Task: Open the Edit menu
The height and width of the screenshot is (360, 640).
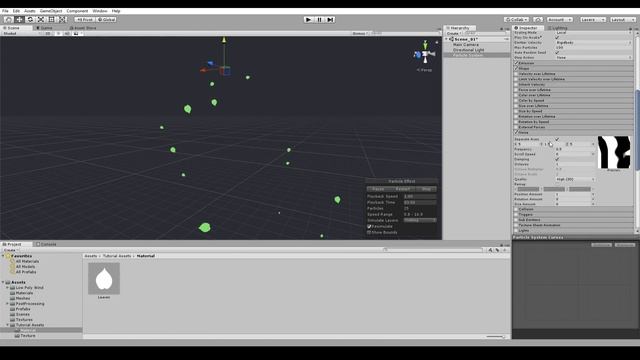Action: [16, 11]
